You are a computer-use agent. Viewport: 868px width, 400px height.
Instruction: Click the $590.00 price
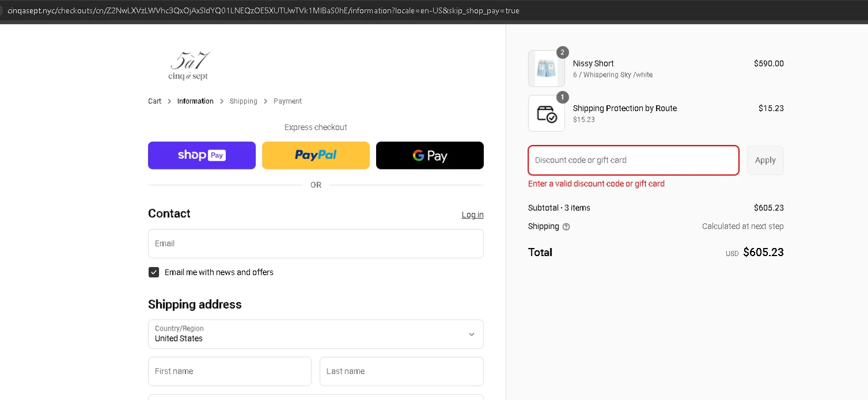[x=768, y=64]
